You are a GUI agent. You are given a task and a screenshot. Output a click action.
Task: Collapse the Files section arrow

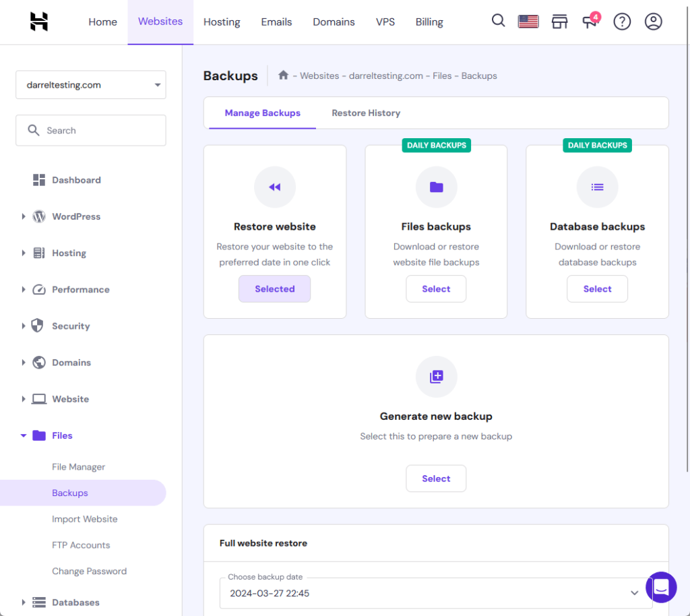point(24,435)
